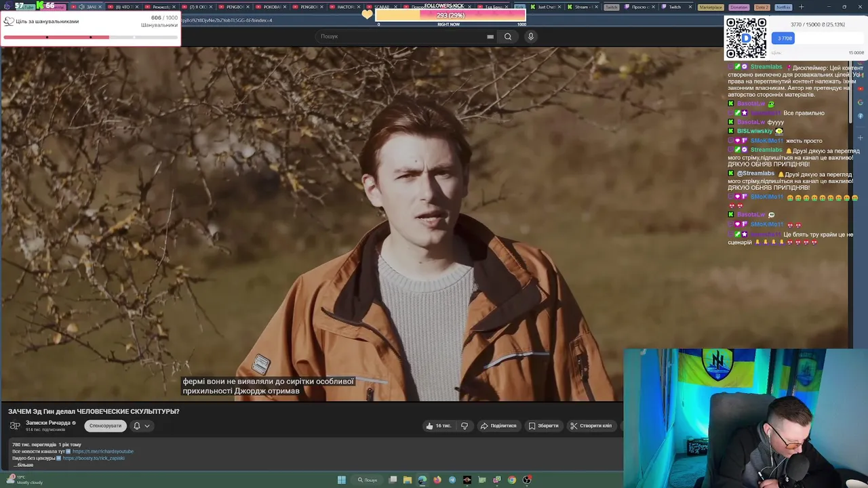This screenshot has width=868, height=488.
Task: Expand description with ...більше
Action: [x=23, y=465]
